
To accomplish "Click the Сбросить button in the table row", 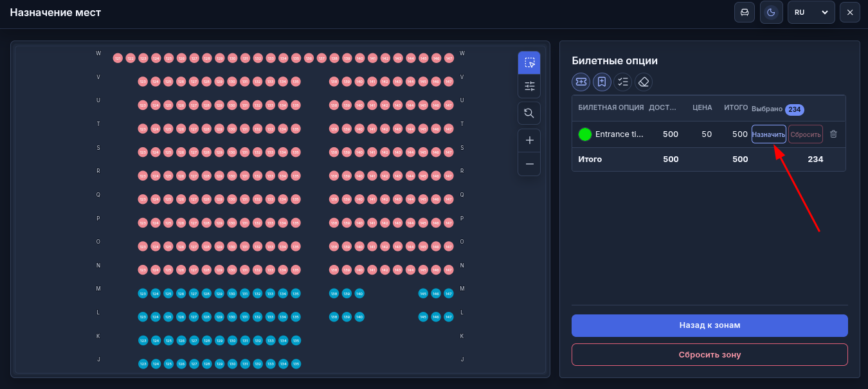I will [x=806, y=134].
